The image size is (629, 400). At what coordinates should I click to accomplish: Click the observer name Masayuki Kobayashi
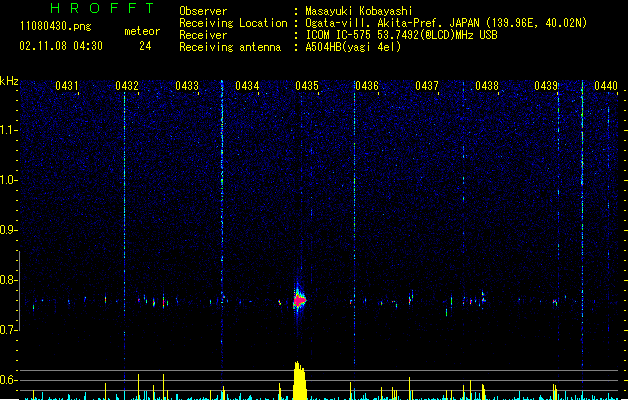click(359, 11)
